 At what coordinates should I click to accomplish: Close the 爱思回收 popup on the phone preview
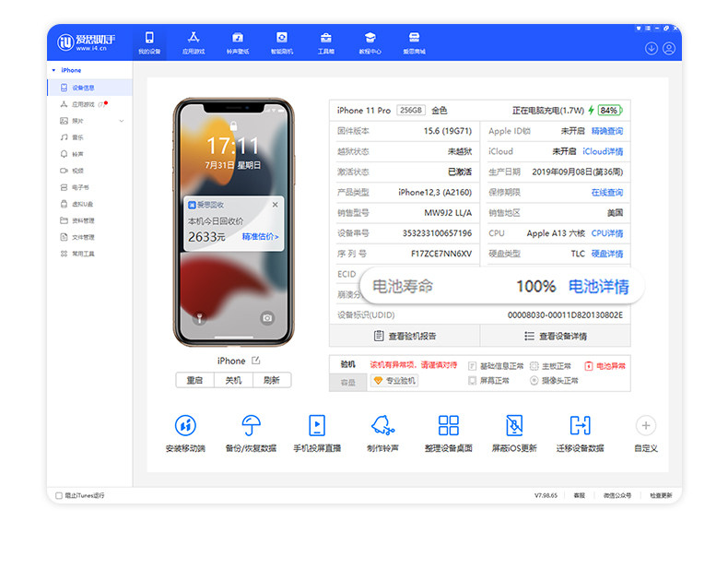tap(276, 205)
